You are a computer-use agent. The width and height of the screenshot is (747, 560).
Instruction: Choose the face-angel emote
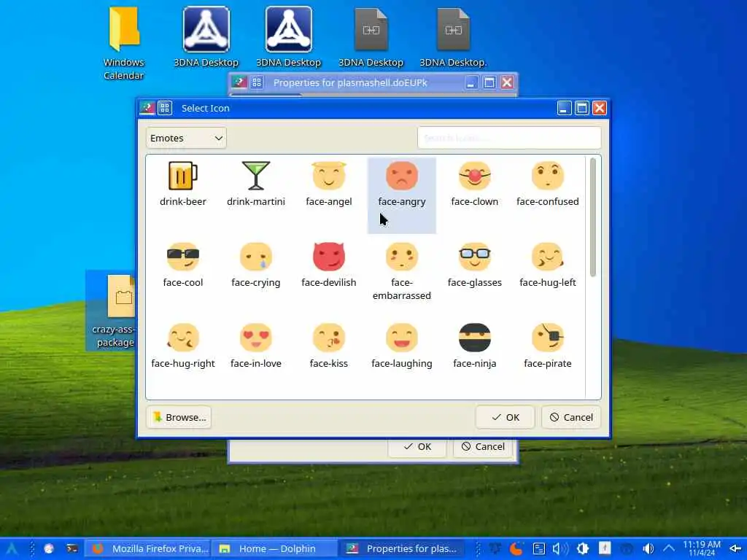329,184
